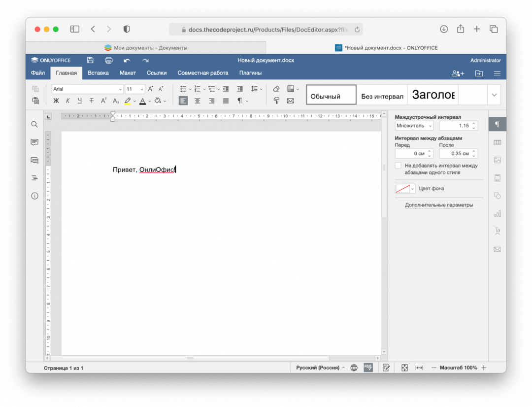Click the print icon in the header
Image resolution: width=532 pixels, height=407 pixels.
pyautogui.click(x=109, y=61)
